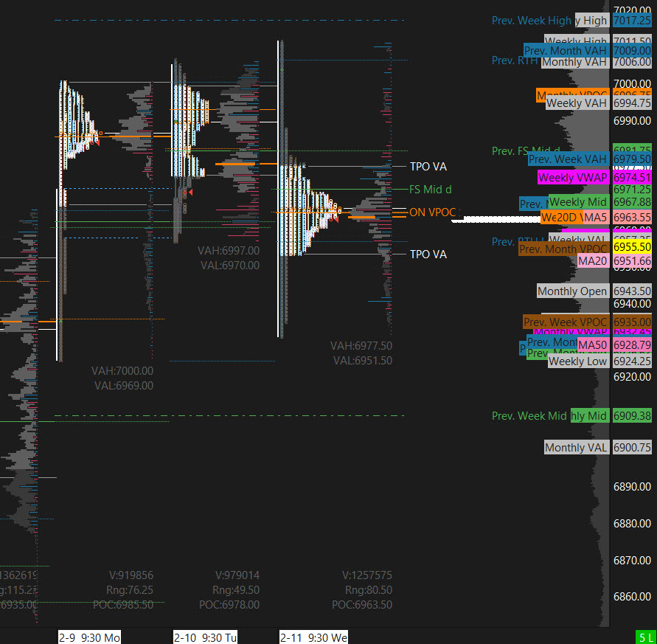This screenshot has width=657, height=644.
Task: Select the brown Prev. Month VPOC label
Action: [x=563, y=249]
